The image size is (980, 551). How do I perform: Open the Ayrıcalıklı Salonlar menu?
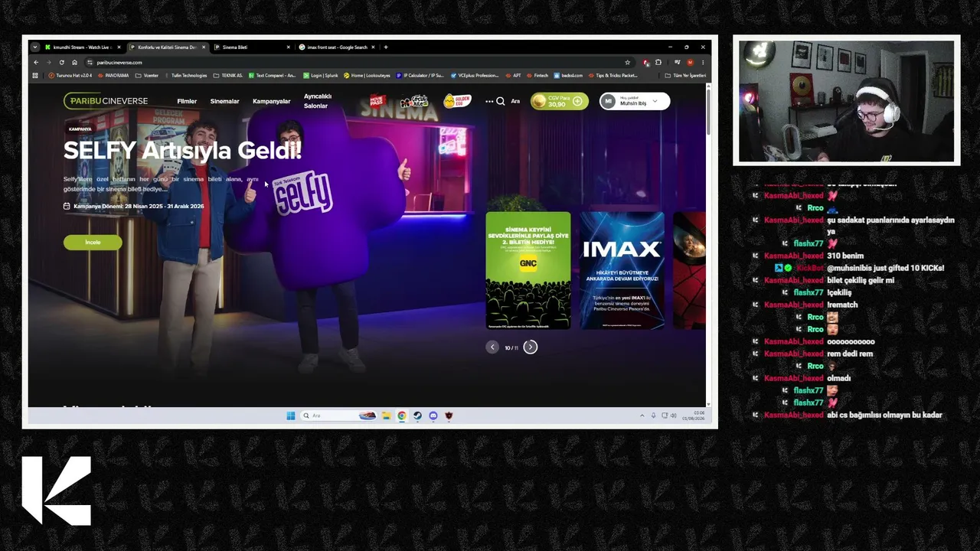pyautogui.click(x=317, y=101)
